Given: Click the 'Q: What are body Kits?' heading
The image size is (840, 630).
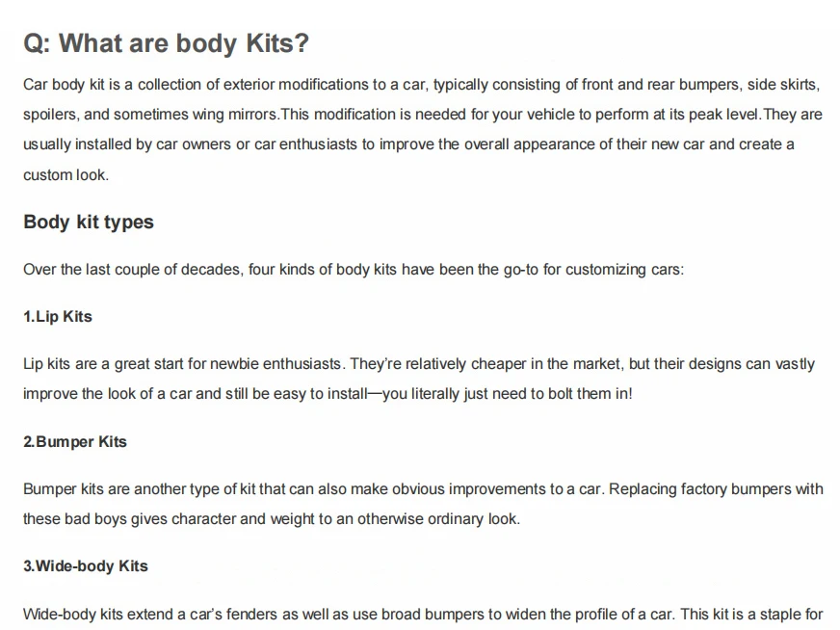Looking at the screenshot, I should click(166, 43).
